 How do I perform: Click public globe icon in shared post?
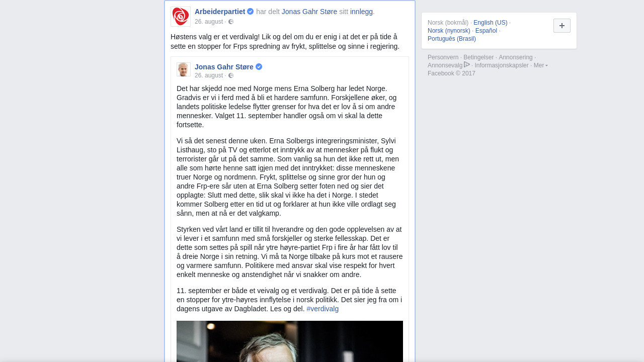pyautogui.click(x=231, y=75)
